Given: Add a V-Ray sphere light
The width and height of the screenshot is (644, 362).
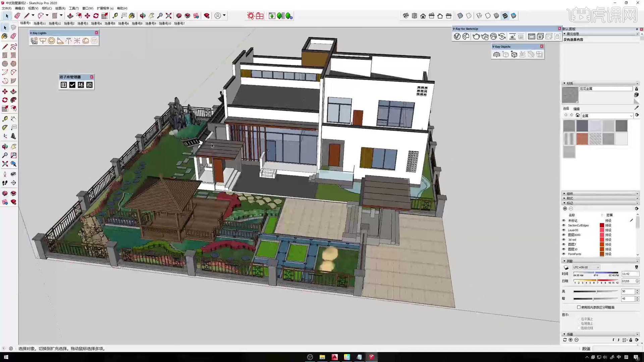Looking at the screenshot, I should pos(51,41).
